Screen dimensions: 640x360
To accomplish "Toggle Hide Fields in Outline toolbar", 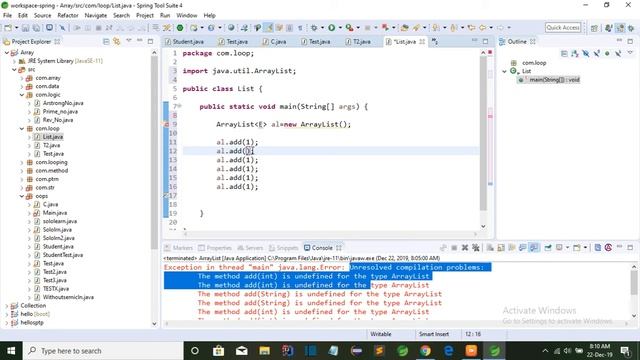I will 586,53.
